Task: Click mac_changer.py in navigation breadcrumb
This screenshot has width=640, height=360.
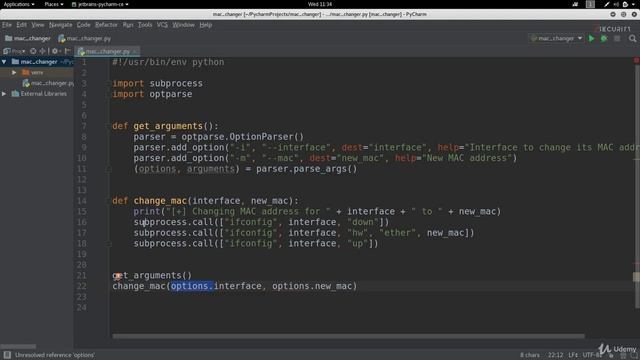Action: [x=84, y=38]
